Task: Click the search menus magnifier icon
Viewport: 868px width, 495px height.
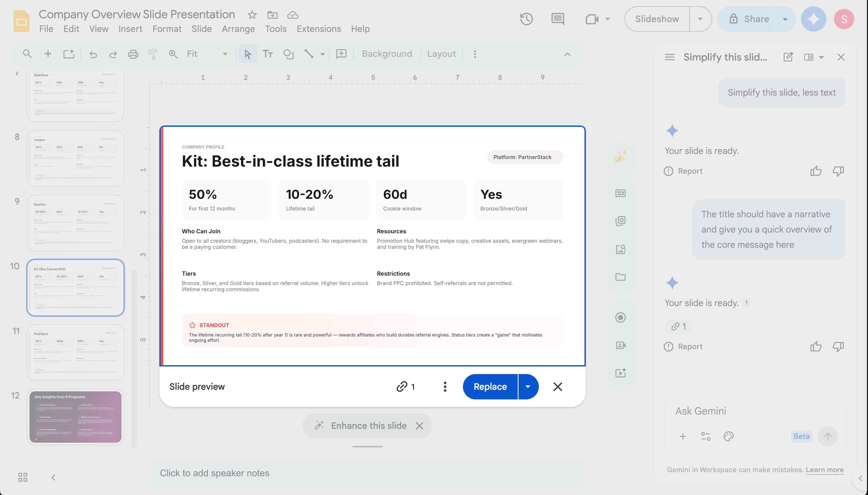Action: pos(27,54)
